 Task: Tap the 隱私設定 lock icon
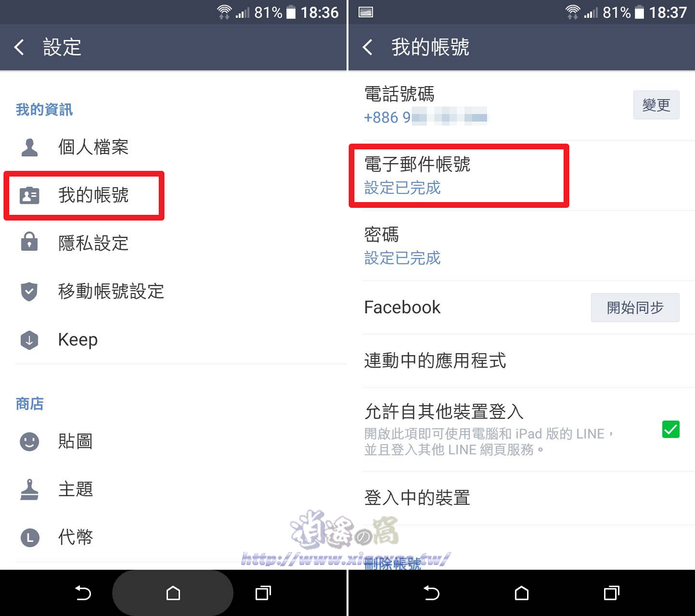29,243
